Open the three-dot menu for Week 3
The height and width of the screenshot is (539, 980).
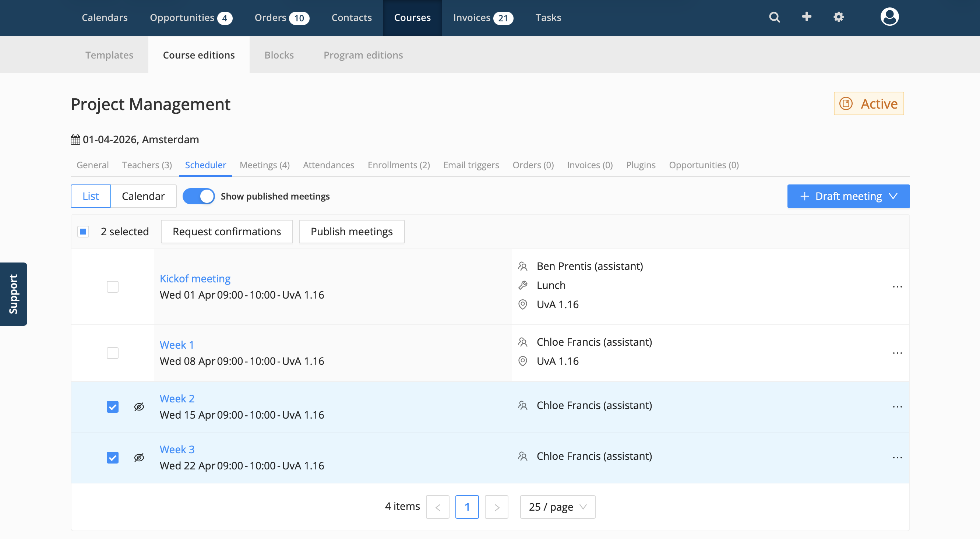[x=897, y=458]
